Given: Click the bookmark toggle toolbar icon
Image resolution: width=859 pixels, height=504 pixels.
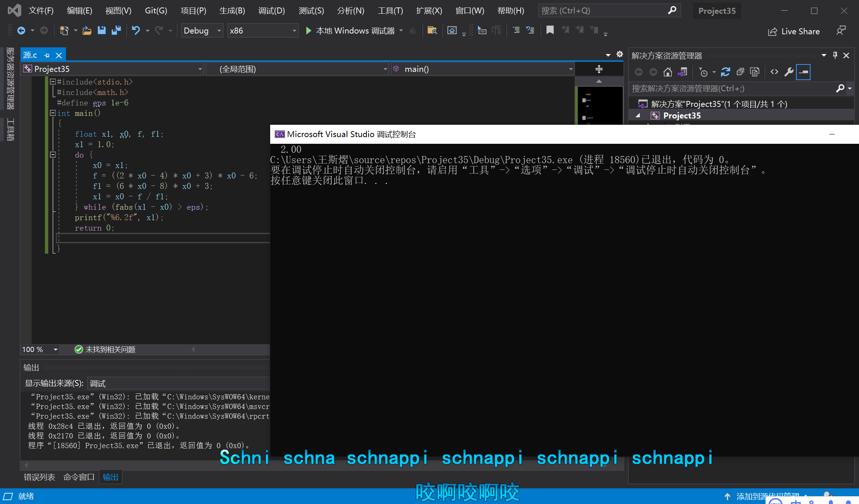Looking at the screenshot, I should coord(550,30).
